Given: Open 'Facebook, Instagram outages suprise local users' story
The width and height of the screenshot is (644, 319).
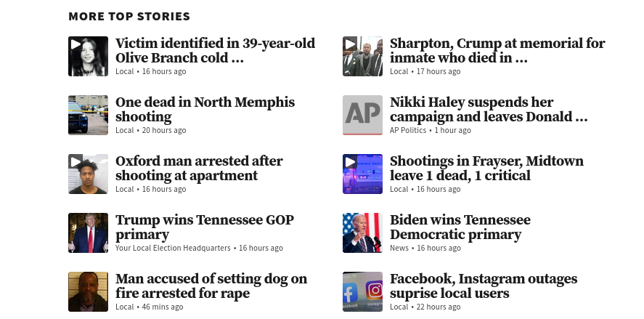Looking at the screenshot, I should 484,286.
